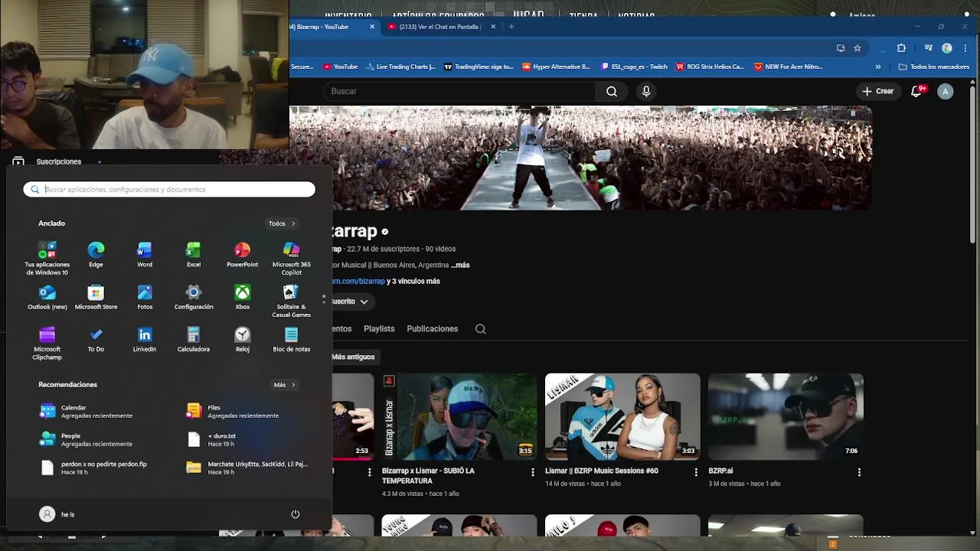Open options for Lismar BZRP Sessions #60
Screen dimensions: 980x551
click(x=696, y=472)
